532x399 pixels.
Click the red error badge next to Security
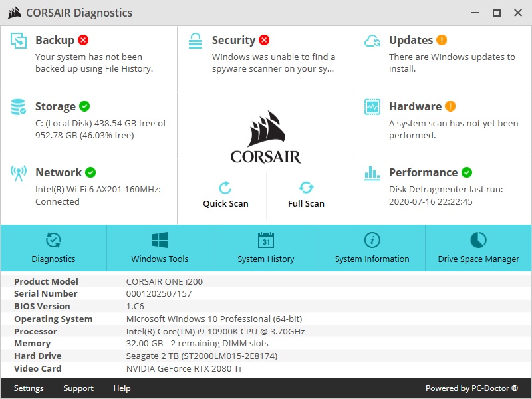pos(264,40)
